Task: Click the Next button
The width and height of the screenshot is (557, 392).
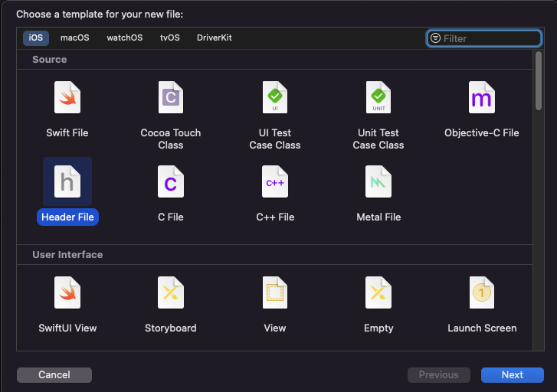Action: pyautogui.click(x=513, y=375)
